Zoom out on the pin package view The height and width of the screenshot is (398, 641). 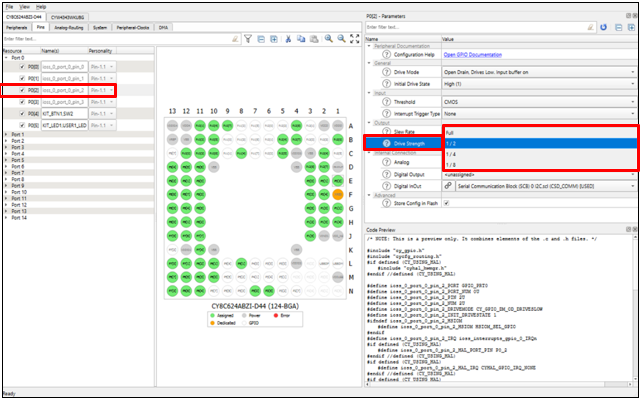pos(341,39)
